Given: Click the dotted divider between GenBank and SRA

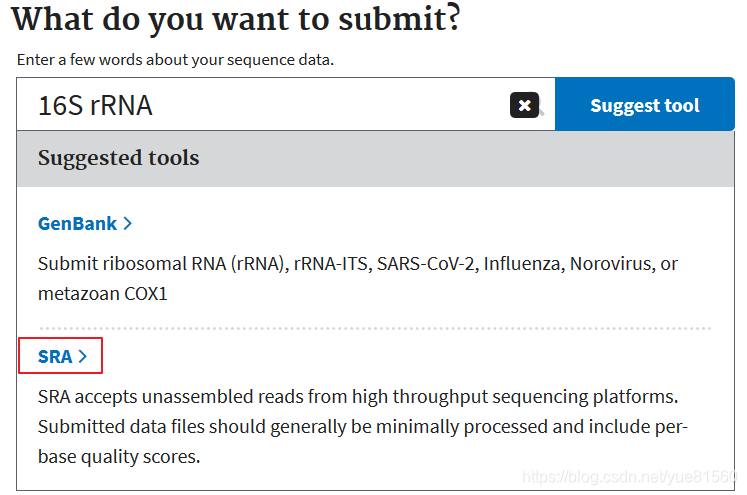Looking at the screenshot, I should click(x=375, y=328).
